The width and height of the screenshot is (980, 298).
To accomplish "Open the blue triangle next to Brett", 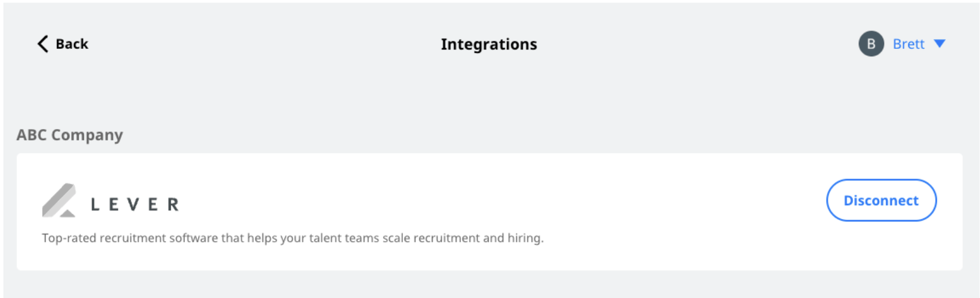I will pyautogui.click(x=940, y=44).
